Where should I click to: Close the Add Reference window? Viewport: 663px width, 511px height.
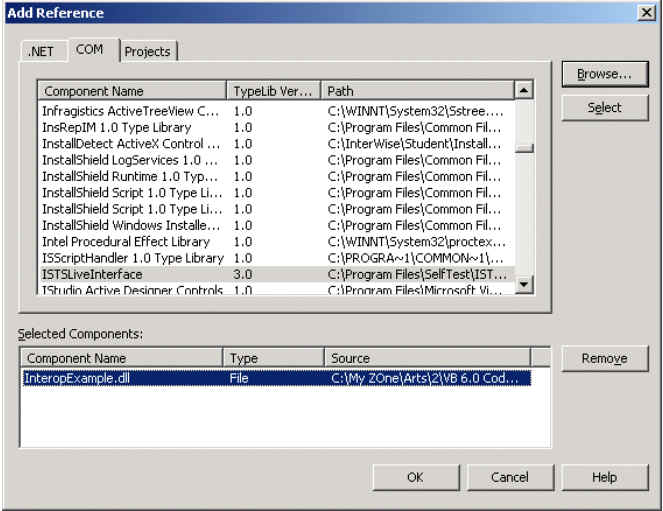click(647, 13)
